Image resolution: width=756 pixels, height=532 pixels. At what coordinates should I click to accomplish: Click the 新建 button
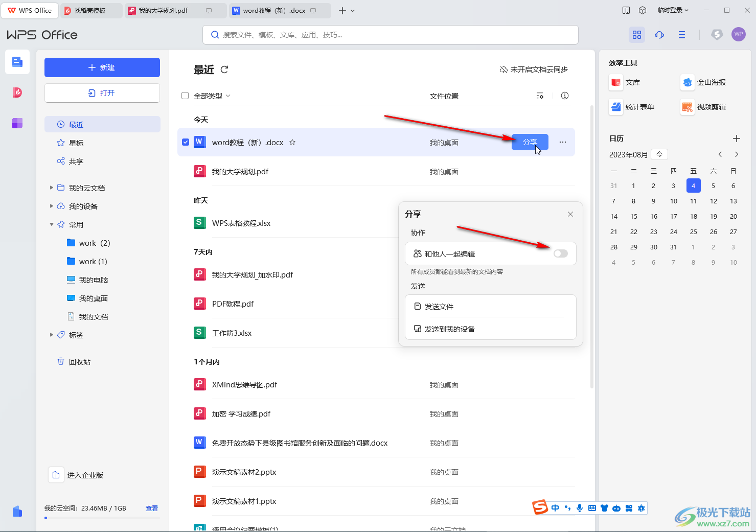coord(102,67)
